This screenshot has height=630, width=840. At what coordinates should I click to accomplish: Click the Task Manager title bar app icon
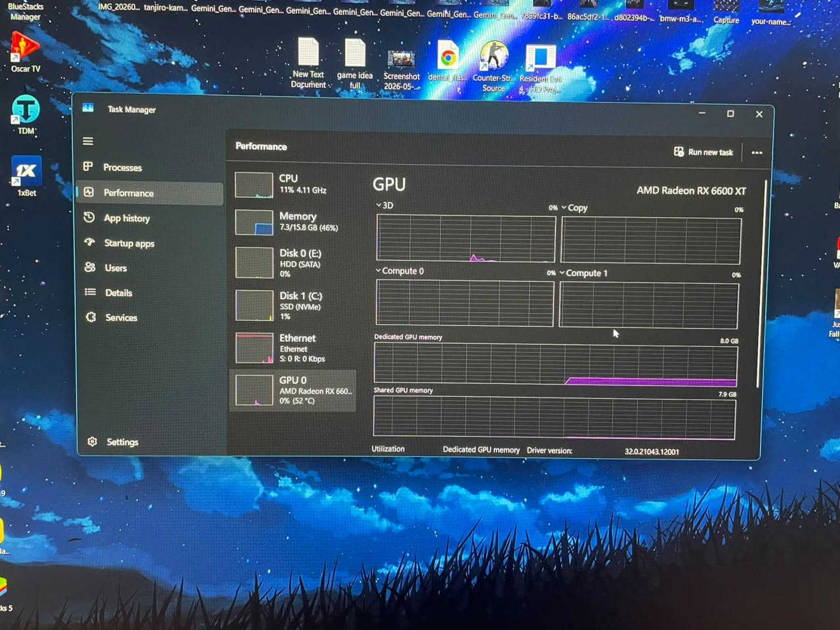click(89, 108)
